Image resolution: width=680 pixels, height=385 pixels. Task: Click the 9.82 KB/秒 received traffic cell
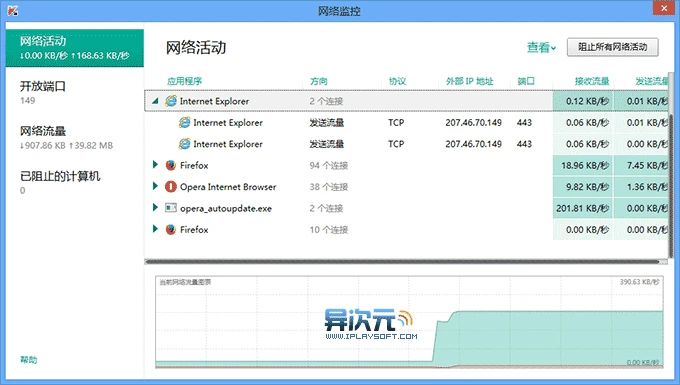coord(582,187)
